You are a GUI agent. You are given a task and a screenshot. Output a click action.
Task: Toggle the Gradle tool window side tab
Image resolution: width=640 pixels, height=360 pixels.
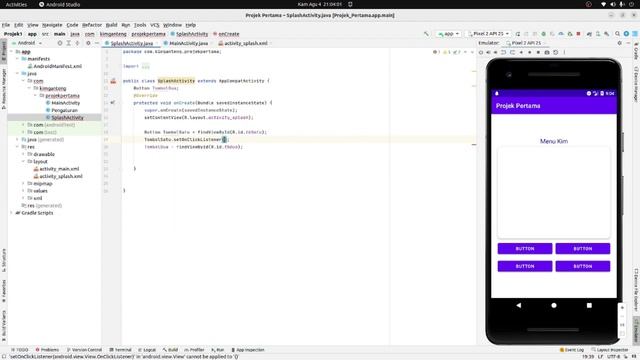[636, 50]
